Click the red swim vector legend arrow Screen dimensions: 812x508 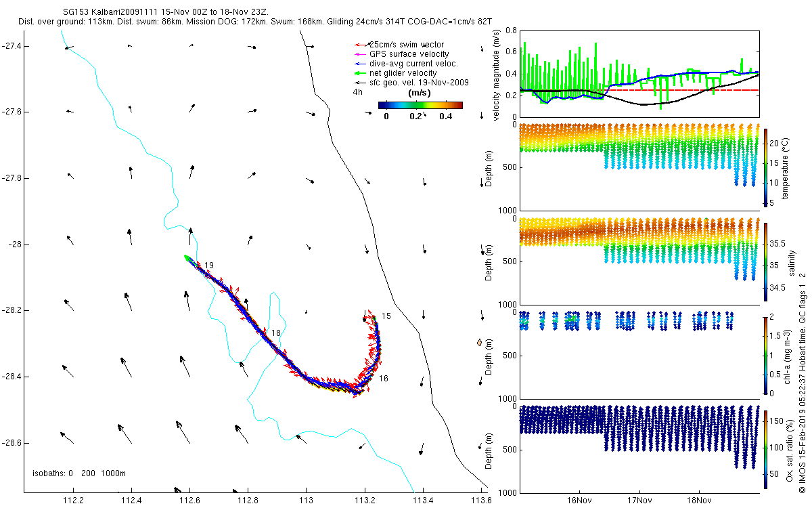coord(359,44)
